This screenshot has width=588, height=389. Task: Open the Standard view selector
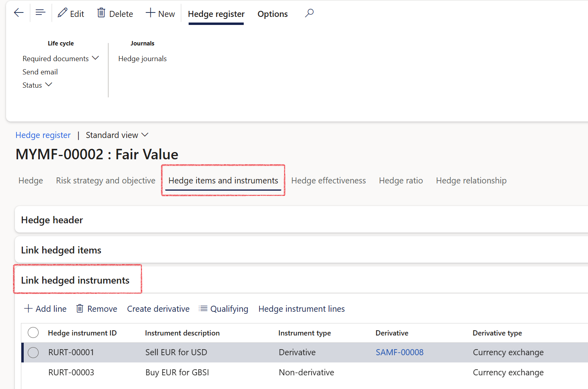pos(117,135)
